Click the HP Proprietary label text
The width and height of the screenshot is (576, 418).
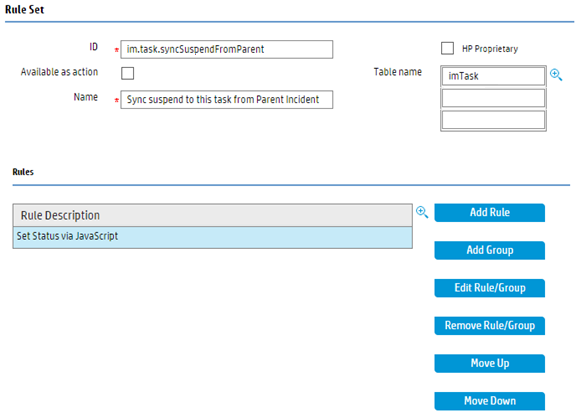[x=490, y=49]
